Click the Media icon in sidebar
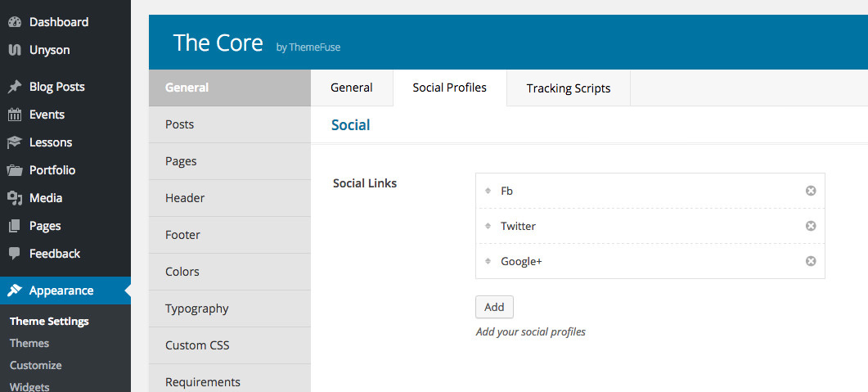This screenshot has width=868, height=392. tap(15, 198)
